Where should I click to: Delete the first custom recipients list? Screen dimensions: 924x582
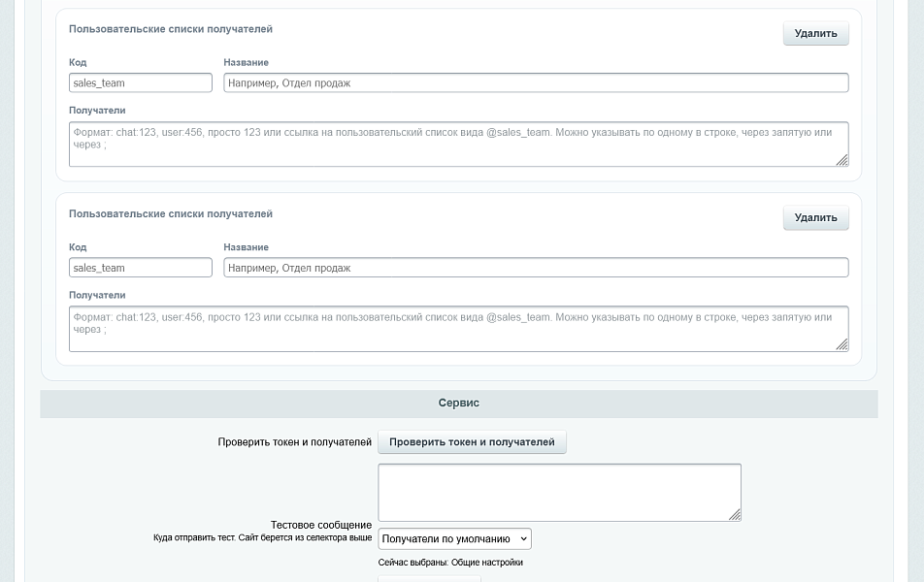tap(815, 33)
